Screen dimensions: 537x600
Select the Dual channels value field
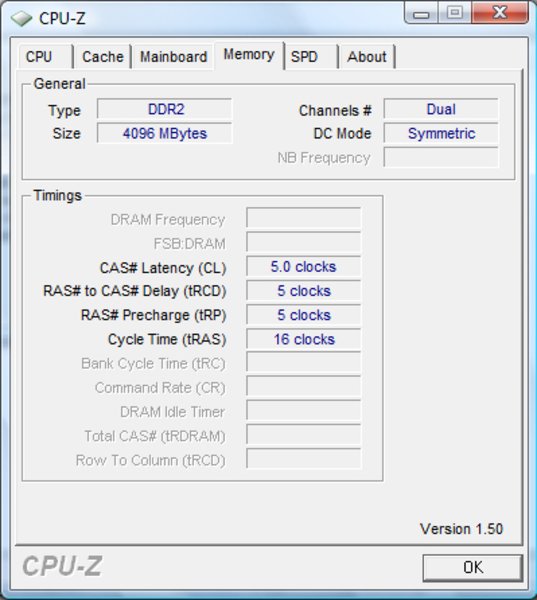441,109
